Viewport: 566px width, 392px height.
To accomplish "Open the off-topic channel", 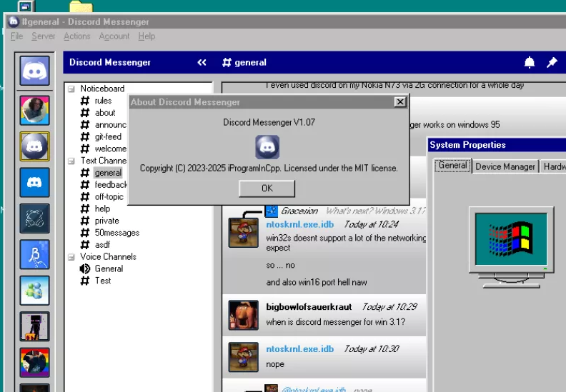I will (109, 196).
